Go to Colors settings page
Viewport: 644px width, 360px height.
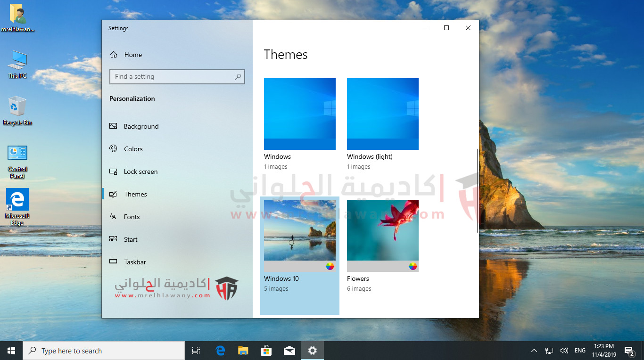[133, 149]
